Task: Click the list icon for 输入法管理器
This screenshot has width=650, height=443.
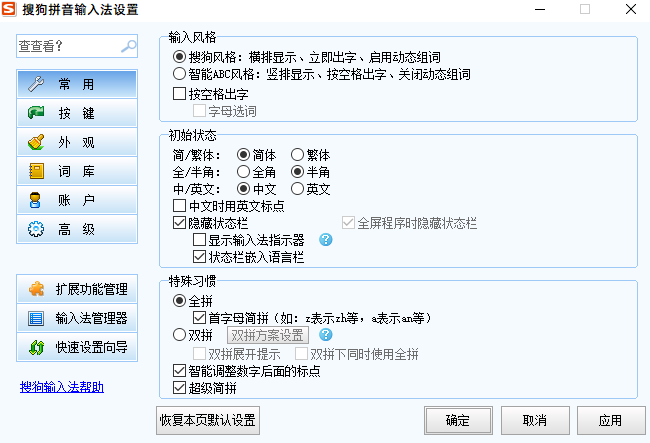Action: coord(36,318)
